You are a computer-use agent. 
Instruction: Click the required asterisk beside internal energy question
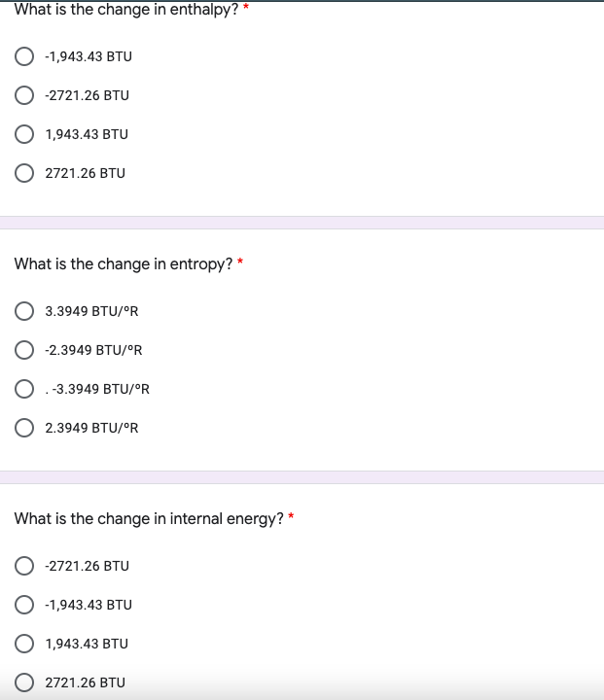(x=291, y=516)
